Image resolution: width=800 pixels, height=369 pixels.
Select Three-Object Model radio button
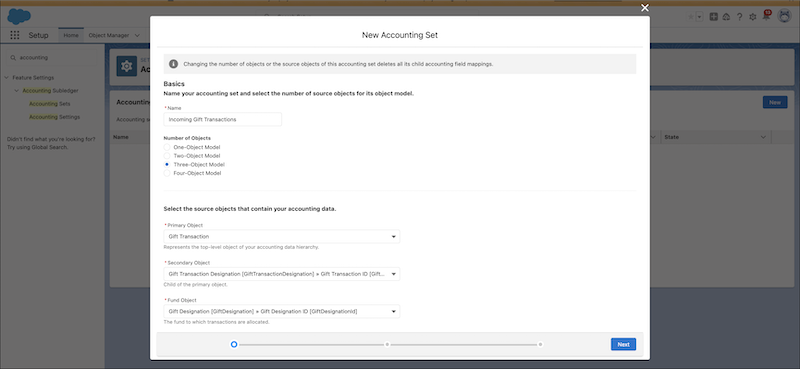click(x=167, y=164)
